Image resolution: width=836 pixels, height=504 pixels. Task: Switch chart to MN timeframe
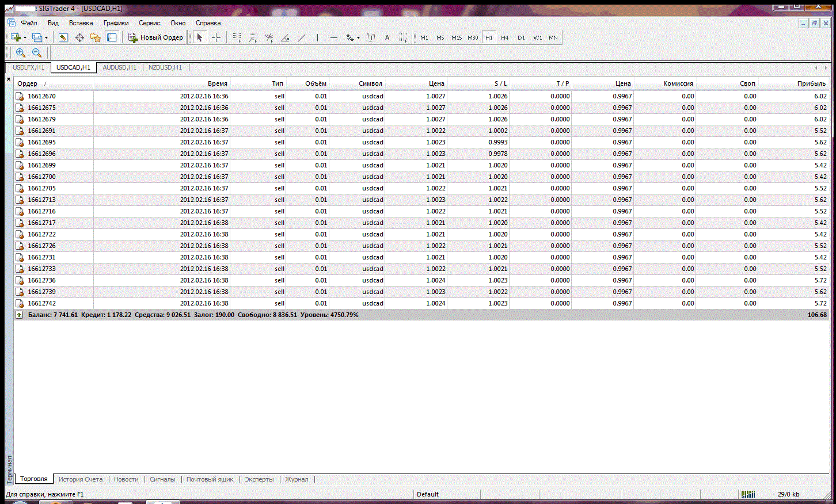point(553,37)
